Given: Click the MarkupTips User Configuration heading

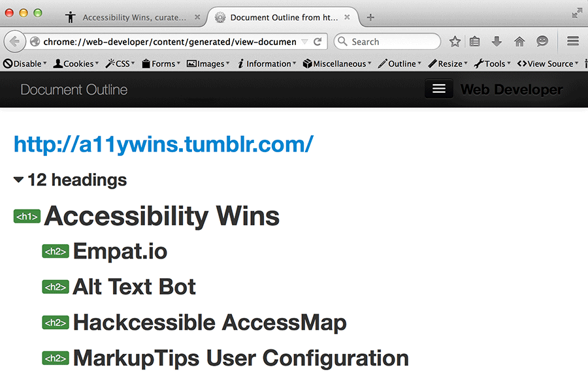Looking at the screenshot, I should tap(240, 358).
